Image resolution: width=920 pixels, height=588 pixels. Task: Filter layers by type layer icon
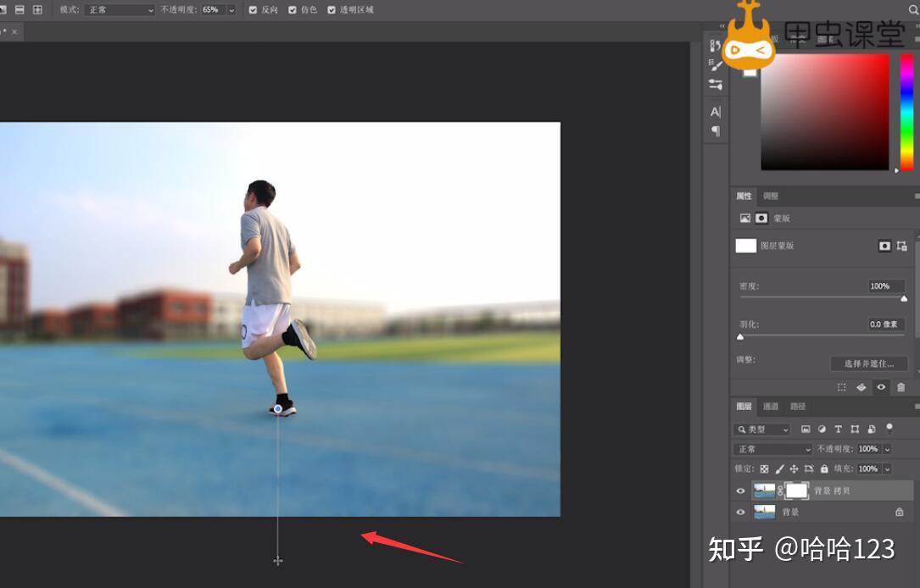pos(839,429)
